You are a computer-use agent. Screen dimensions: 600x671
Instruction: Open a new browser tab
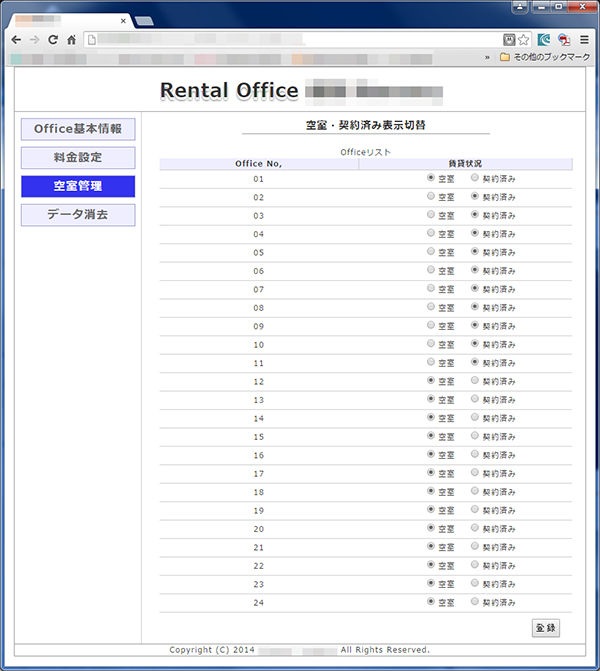pyautogui.click(x=144, y=21)
